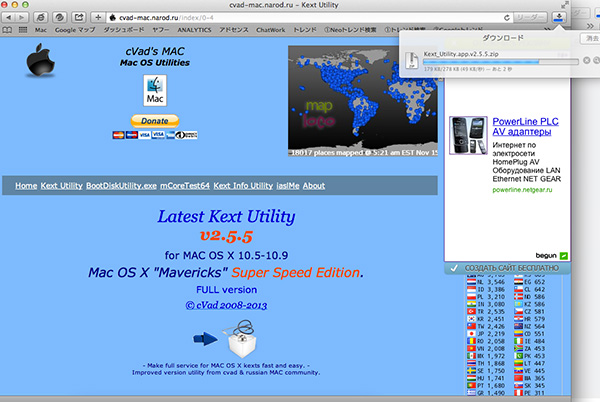This screenshot has width=600, height=402.
Task: Clear the downloads list button
Action: 591,38
